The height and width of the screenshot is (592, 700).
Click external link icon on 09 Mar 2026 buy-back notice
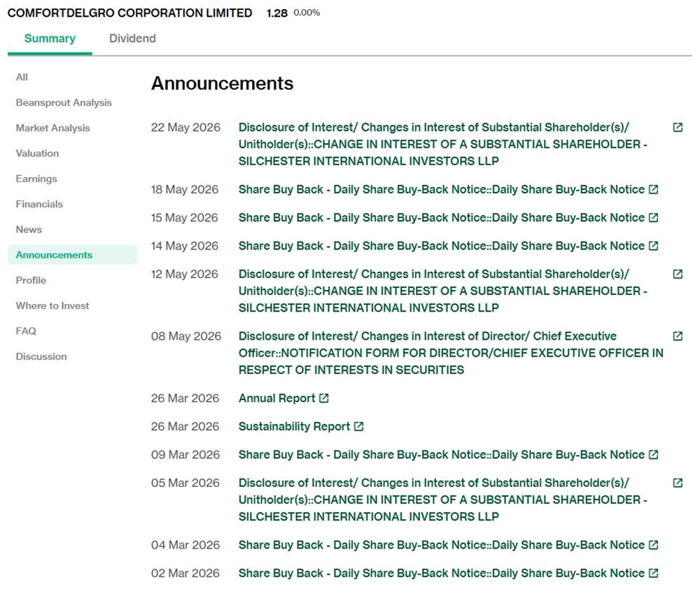pyautogui.click(x=653, y=455)
